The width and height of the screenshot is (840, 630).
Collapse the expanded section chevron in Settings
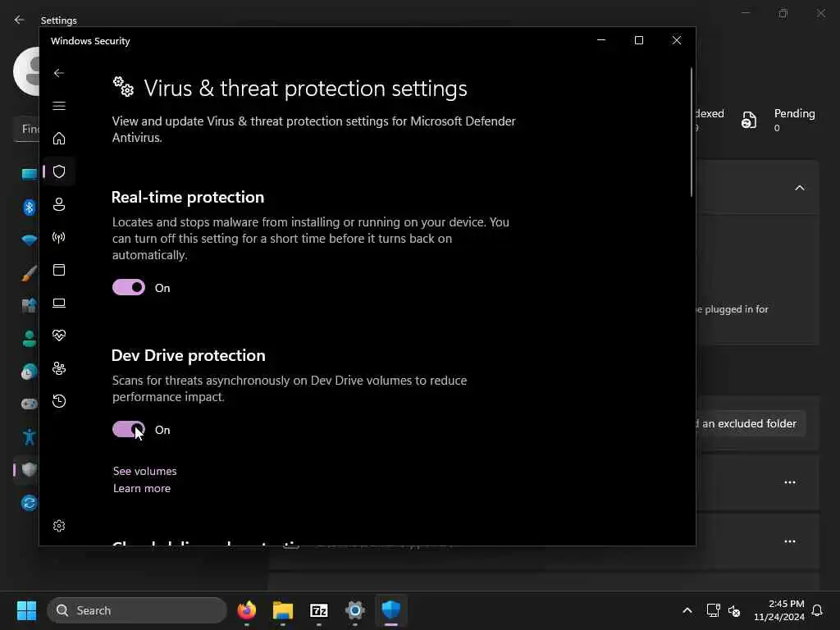pyautogui.click(x=799, y=188)
